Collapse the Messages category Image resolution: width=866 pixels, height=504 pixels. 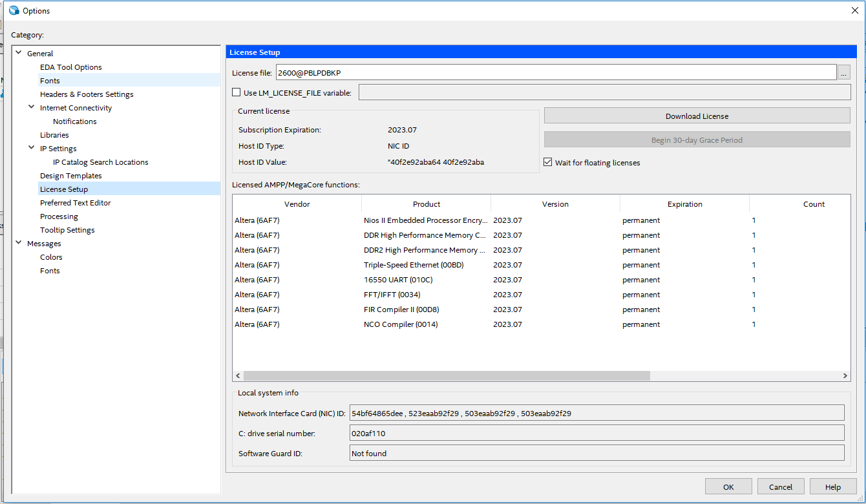pos(19,243)
